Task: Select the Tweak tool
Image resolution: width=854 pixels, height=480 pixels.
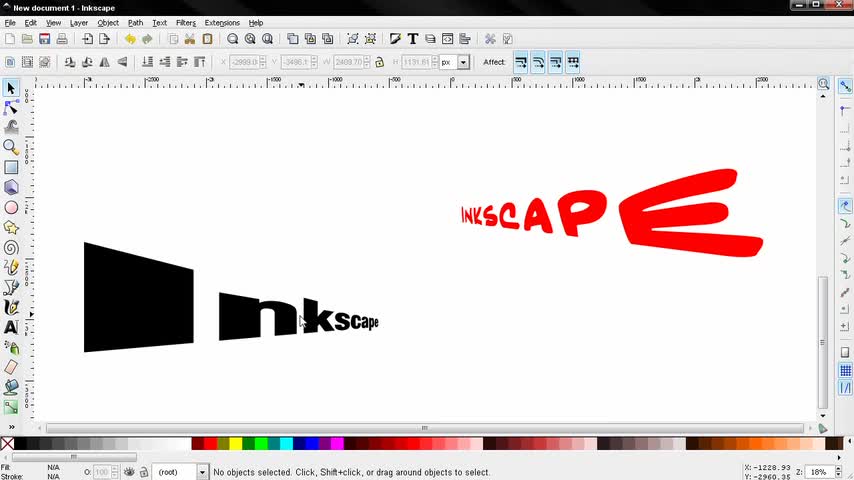Action: click(11, 127)
